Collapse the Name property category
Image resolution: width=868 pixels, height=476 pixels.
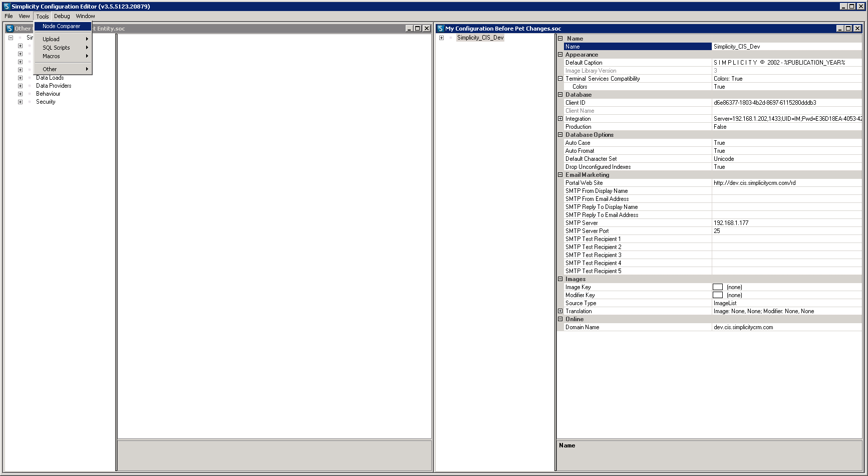[x=560, y=39]
